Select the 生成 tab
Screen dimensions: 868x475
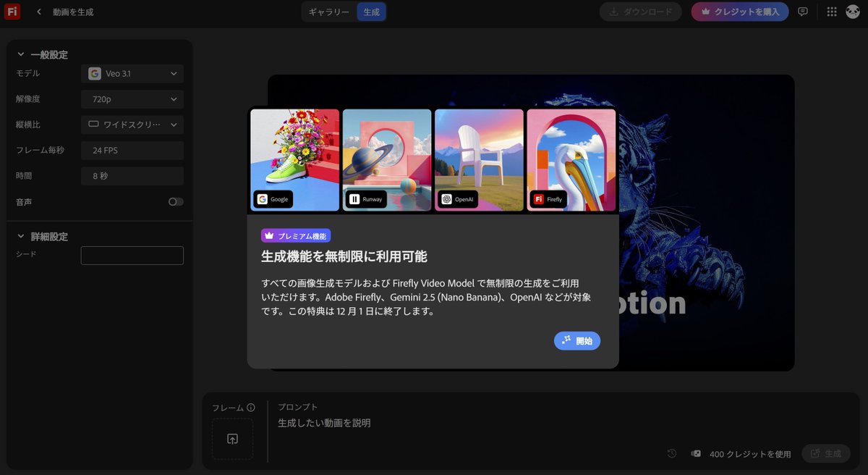(371, 12)
